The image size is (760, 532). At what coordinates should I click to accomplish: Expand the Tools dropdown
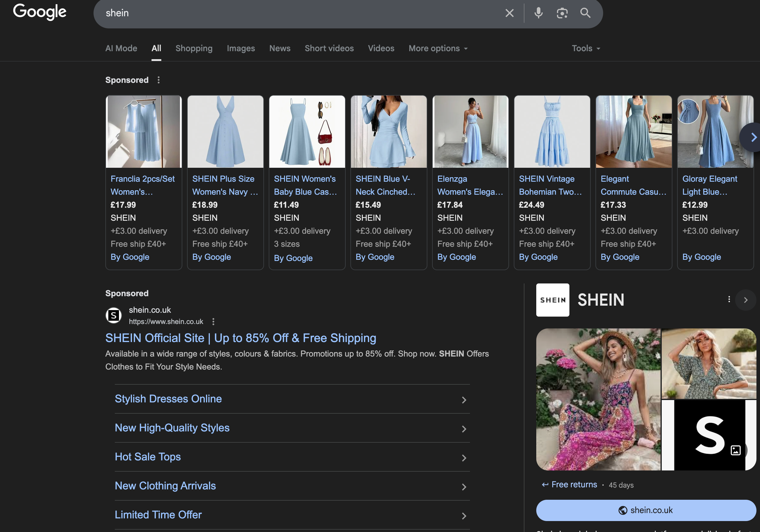click(586, 49)
